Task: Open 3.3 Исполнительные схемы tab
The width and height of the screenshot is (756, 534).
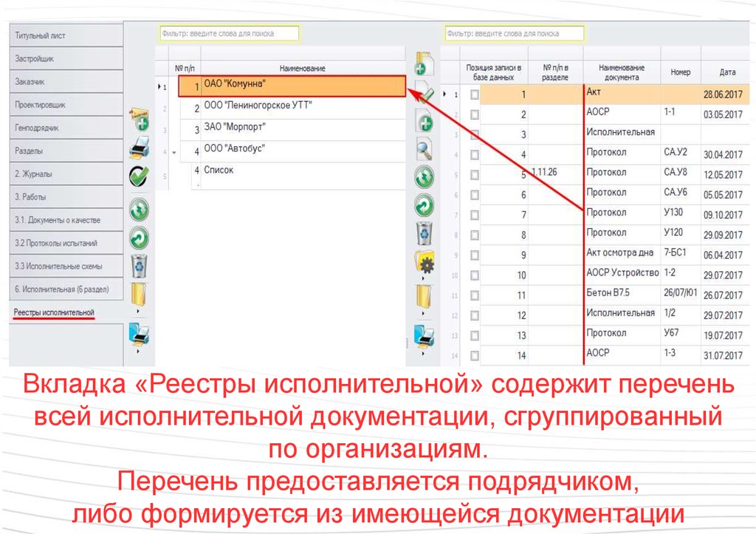Action: coord(66,267)
